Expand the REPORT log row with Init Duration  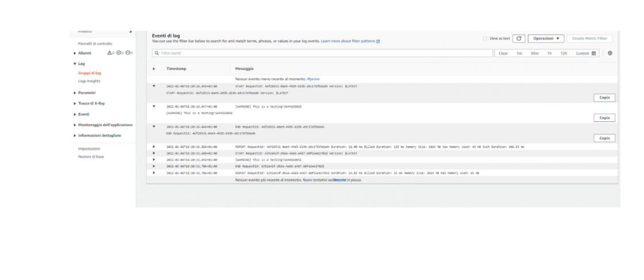click(154, 147)
